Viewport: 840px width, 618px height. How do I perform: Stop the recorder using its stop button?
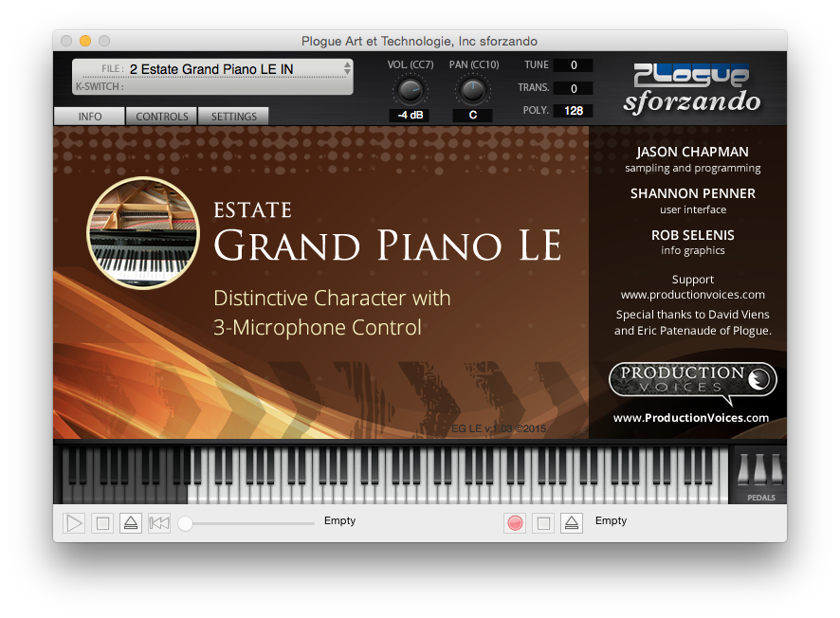coord(543,523)
